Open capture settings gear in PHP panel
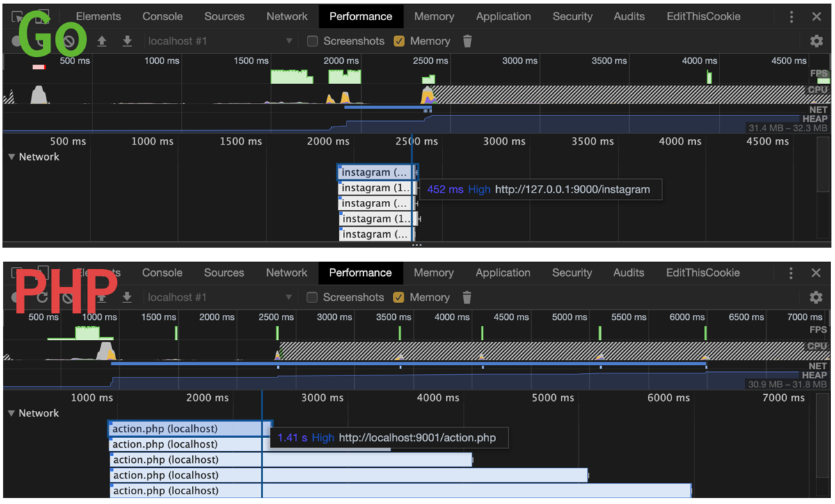Viewport: 835px width, 504px height. coord(816,298)
